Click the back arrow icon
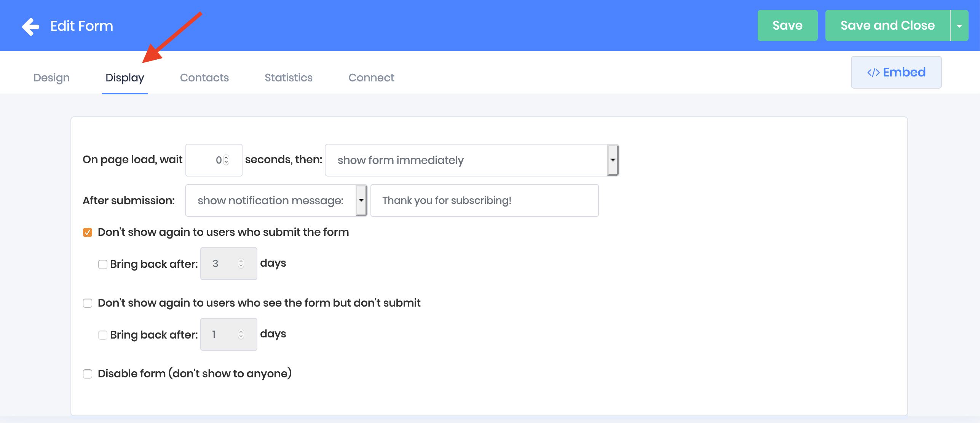Screen dimensions: 980x423 click(x=30, y=26)
